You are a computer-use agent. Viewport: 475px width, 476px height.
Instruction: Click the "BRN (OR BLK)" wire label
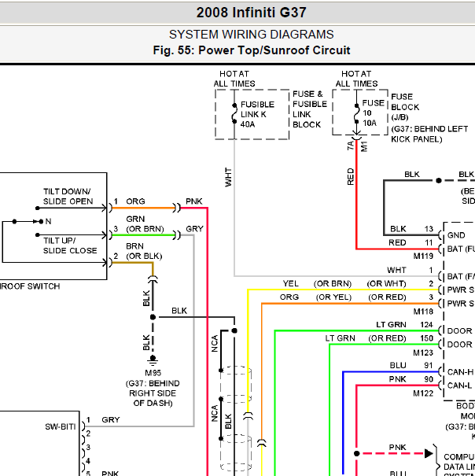pos(144,251)
